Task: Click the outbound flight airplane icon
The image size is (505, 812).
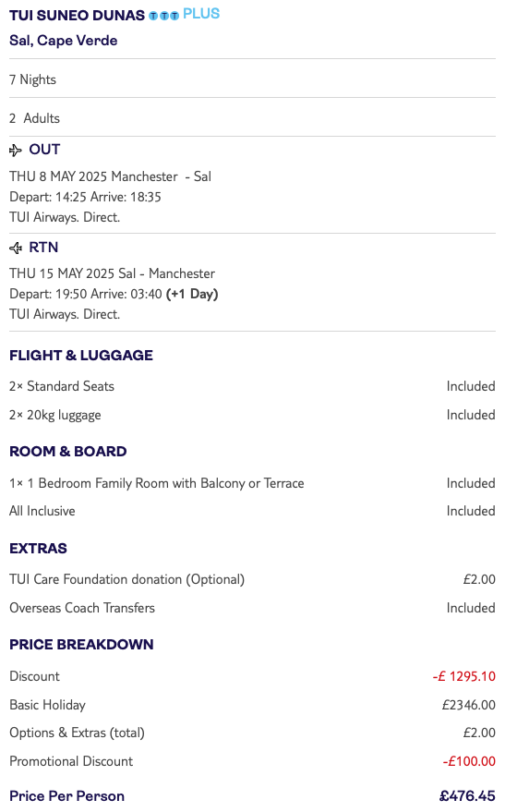Action: 16,151
